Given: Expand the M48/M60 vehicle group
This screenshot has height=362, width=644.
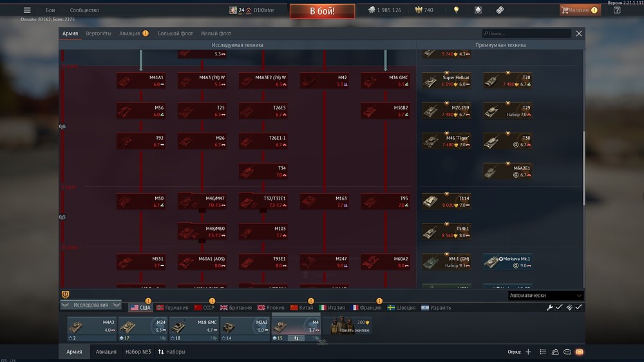Looking at the screenshot, I should pos(202,232).
